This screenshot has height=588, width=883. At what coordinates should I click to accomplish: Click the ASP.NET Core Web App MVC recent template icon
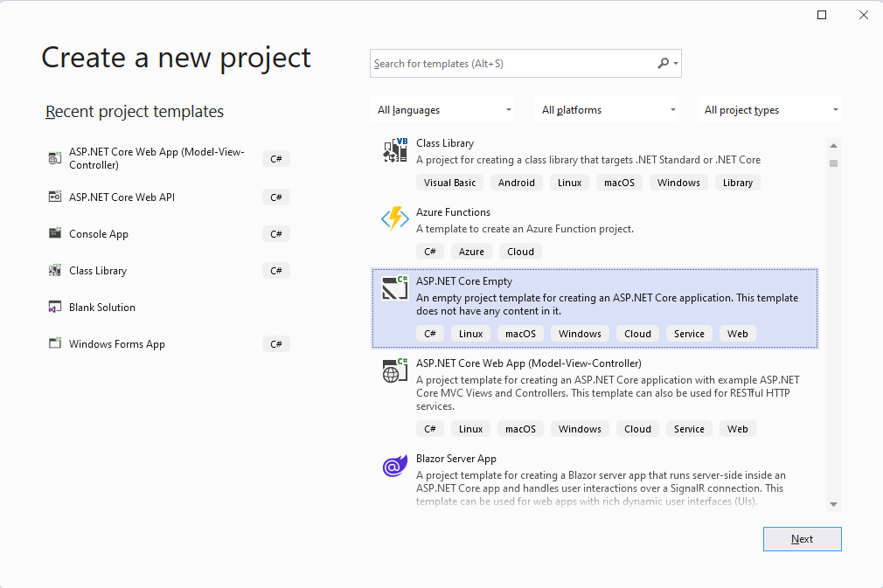click(54, 158)
